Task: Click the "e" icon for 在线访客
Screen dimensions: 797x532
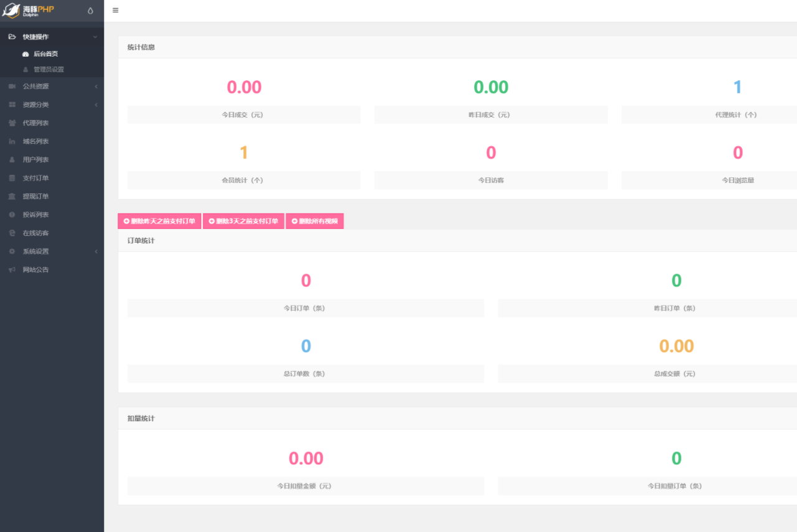Action: [12, 233]
